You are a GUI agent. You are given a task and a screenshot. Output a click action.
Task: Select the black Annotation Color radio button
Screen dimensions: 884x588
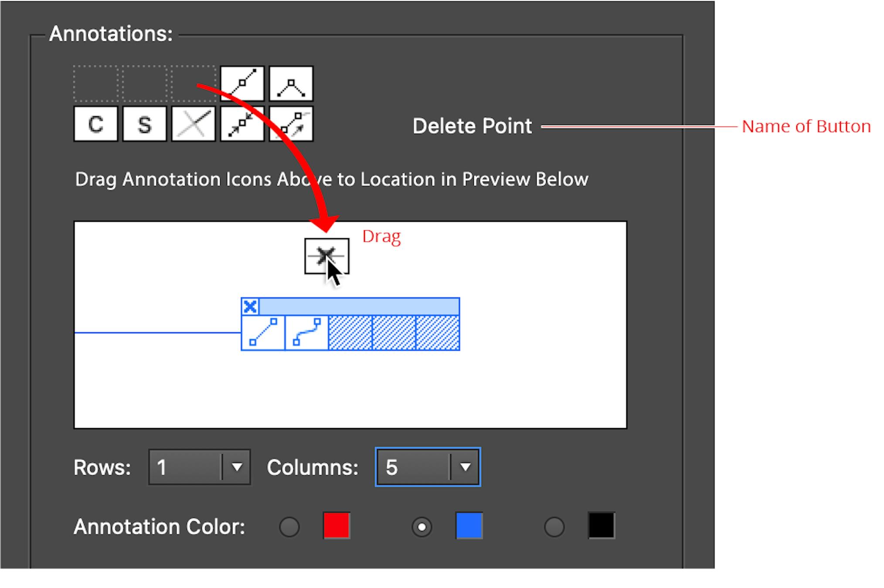[x=554, y=527]
